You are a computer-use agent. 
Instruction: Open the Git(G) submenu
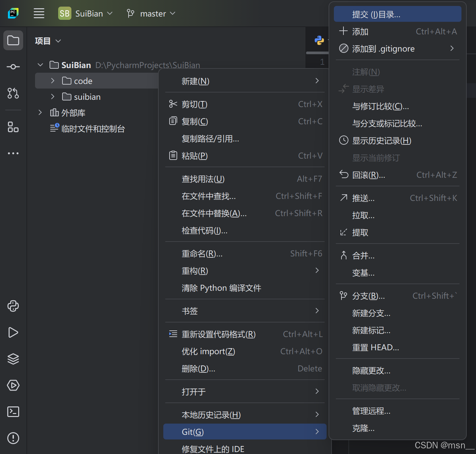[245, 432]
